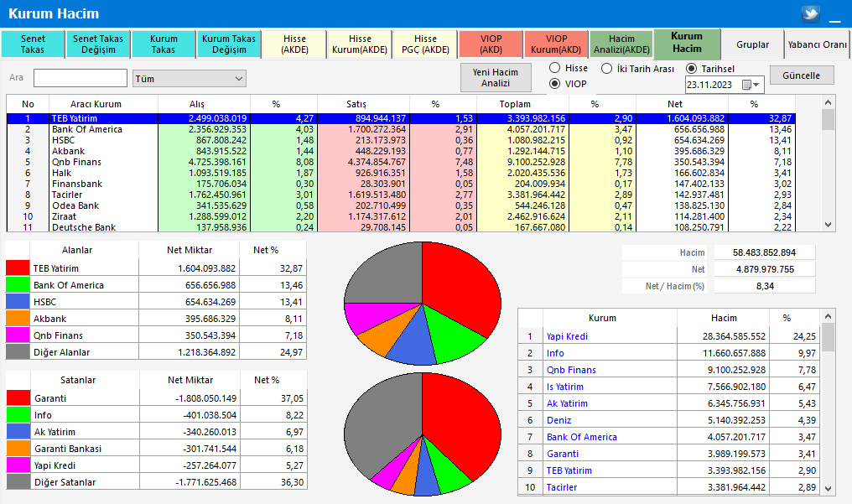
Task: Open the Is Yatirim institution link
Action: pos(565,387)
